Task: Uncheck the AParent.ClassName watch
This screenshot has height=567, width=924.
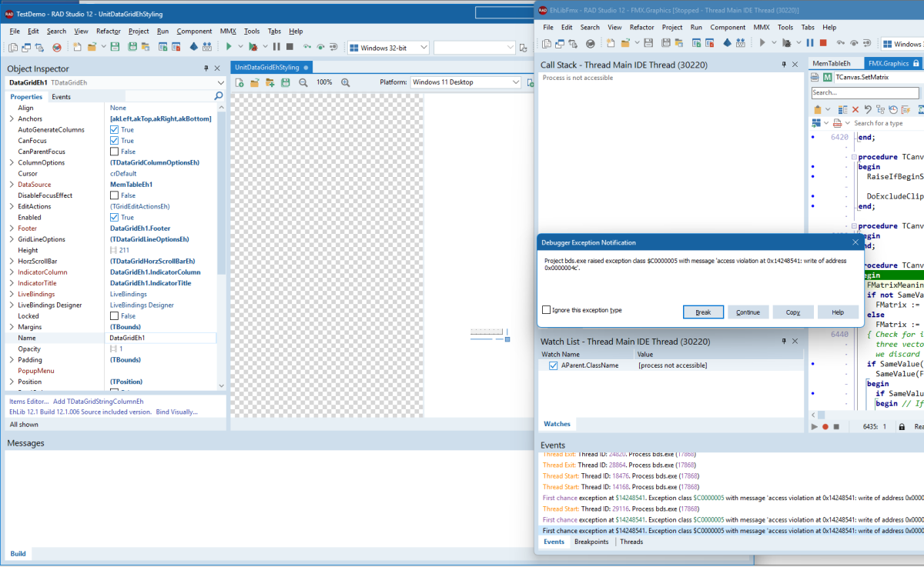Action: (x=553, y=365)
